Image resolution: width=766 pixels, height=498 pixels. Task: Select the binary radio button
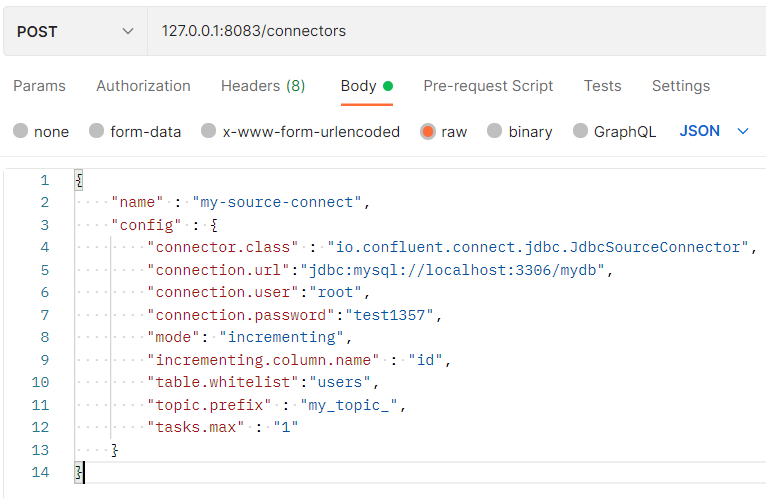494,131
